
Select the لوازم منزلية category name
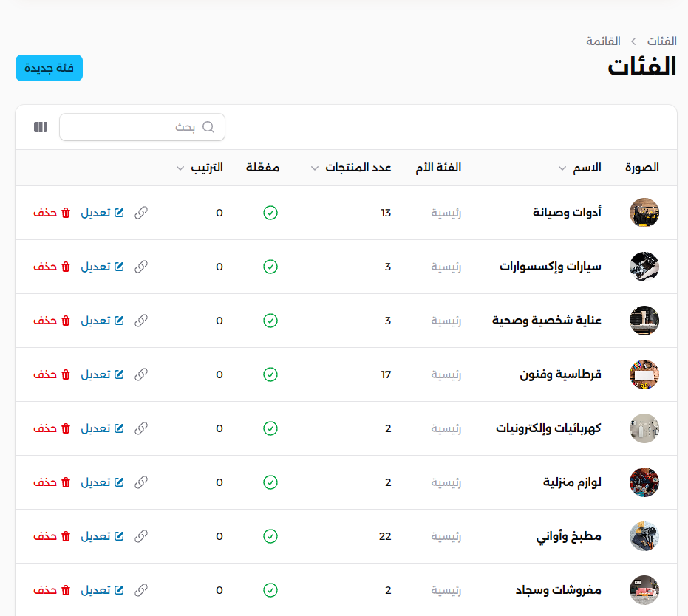pos(572,482)
